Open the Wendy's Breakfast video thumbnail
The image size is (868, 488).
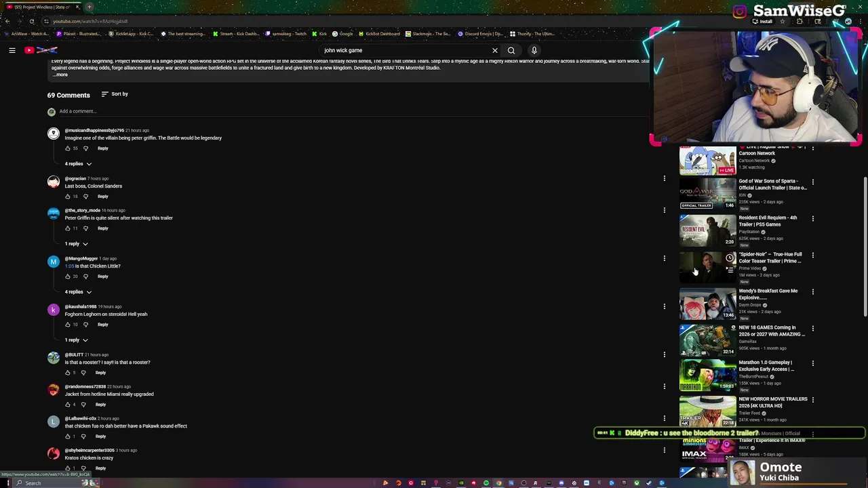[707, 304]
